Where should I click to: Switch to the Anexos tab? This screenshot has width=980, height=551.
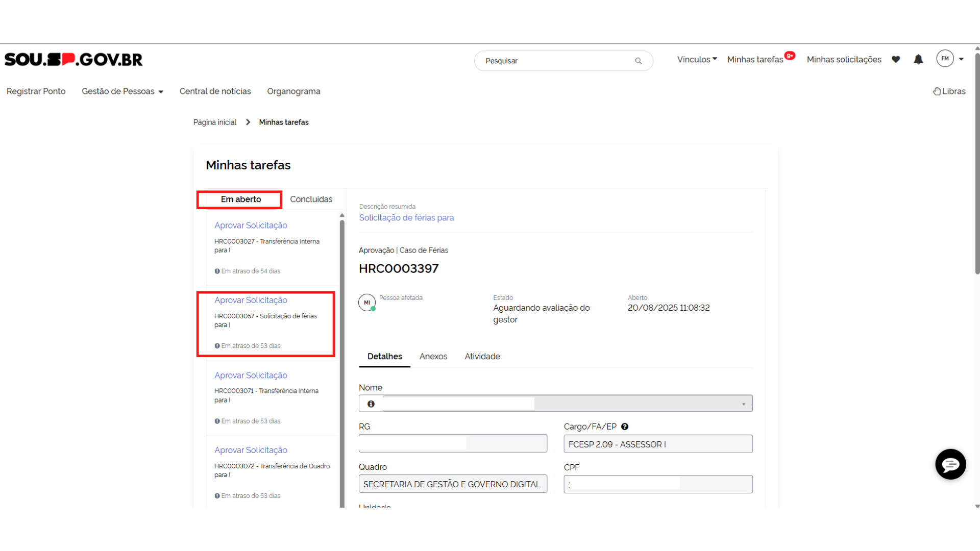433,357
